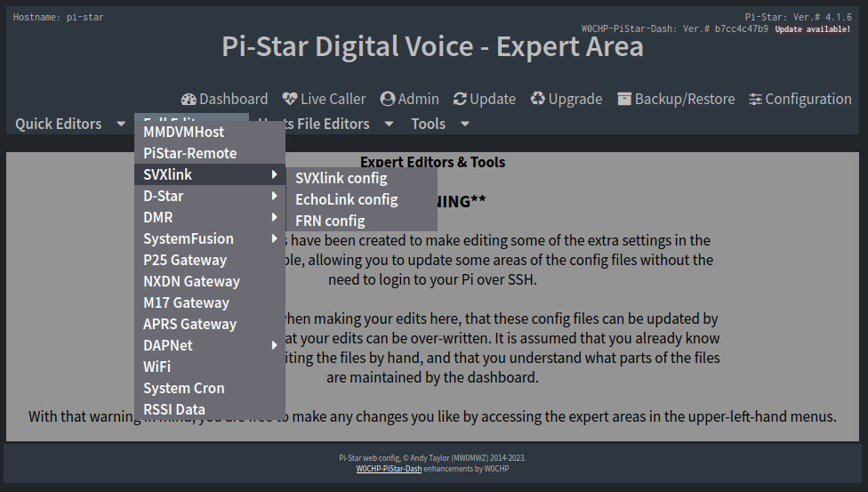The height and width of the screenshot is (492, 868).
Task: Click the Upgrade recycle icon
Action: [x=537, y=99]
